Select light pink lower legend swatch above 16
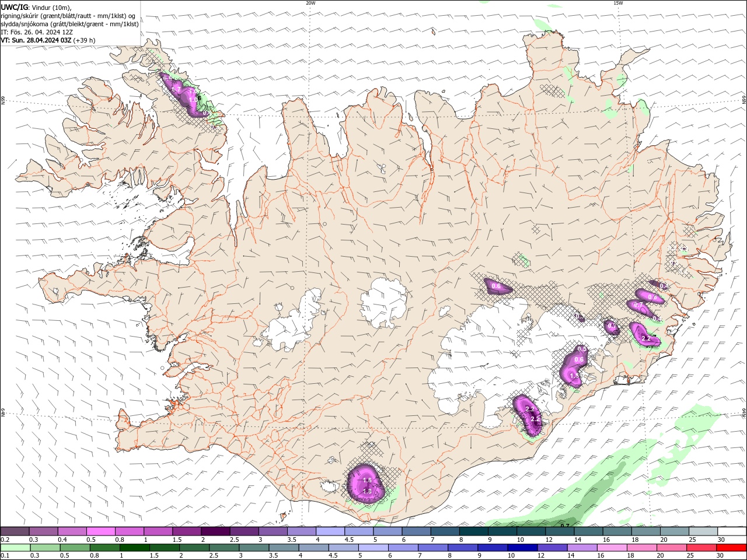 tap(612, 548)
